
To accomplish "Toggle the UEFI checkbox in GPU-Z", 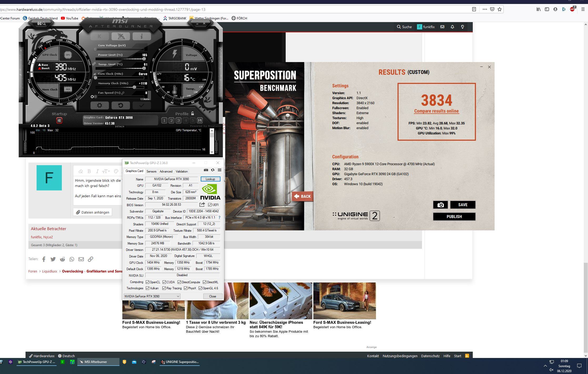I will (x=210, y=205).
